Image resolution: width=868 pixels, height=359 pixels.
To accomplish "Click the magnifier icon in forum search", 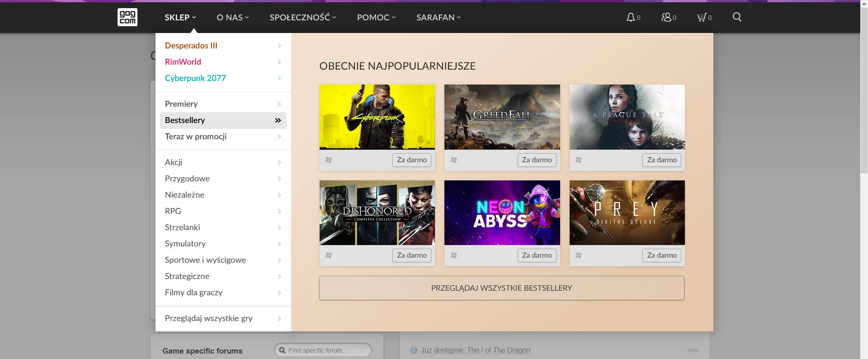I will pyautogui.click(x=283, y=350).
